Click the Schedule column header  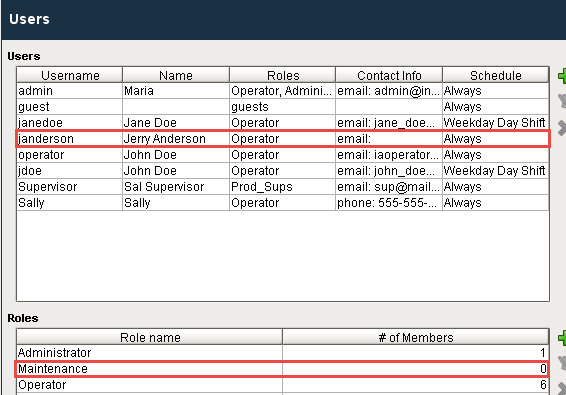click(x=496, y=75)
